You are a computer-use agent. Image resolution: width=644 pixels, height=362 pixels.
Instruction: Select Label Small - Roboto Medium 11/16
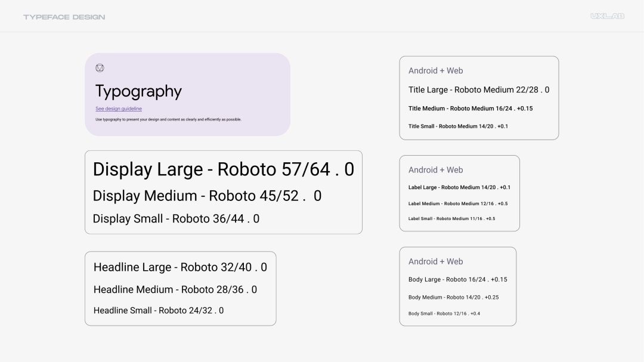452,219
